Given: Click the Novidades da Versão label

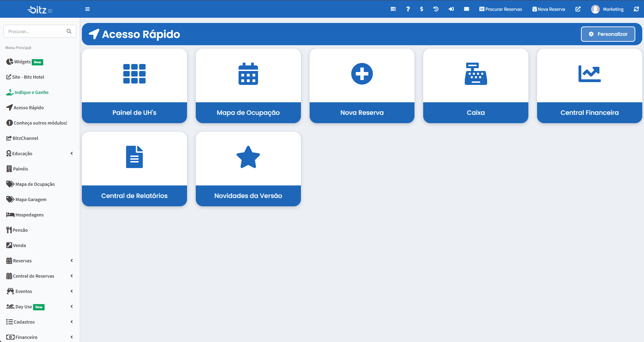Looking at the screenshot, I should (248, 196).
